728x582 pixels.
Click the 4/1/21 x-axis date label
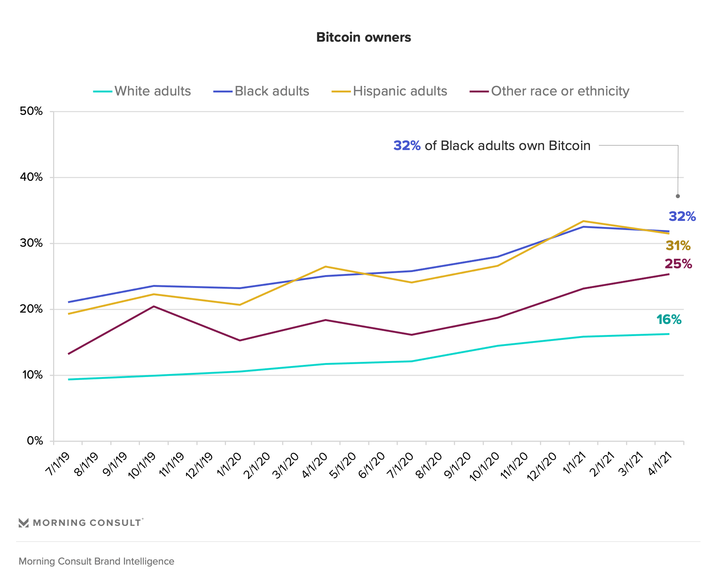(660, 464)
